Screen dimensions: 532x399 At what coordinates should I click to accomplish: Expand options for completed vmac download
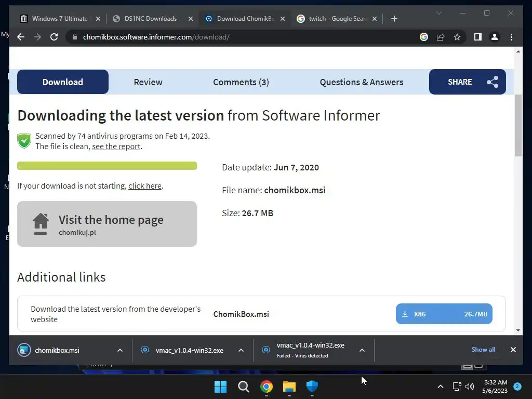(241, 350)
